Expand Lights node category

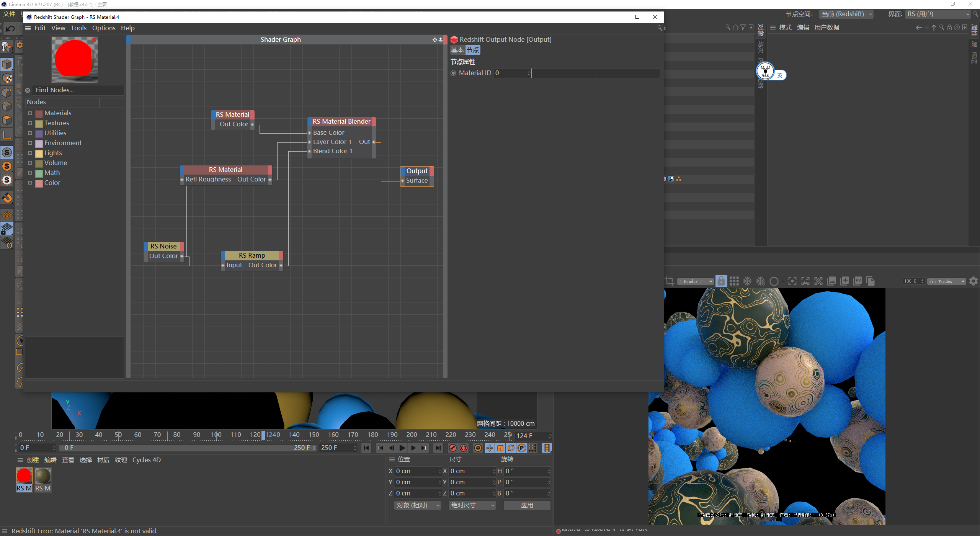click(30, 153)
